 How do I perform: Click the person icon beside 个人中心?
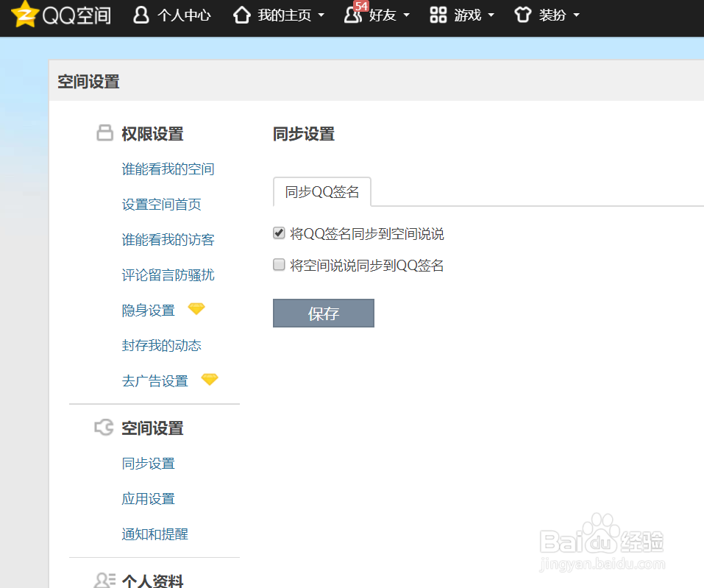click(x=141, y=15)
